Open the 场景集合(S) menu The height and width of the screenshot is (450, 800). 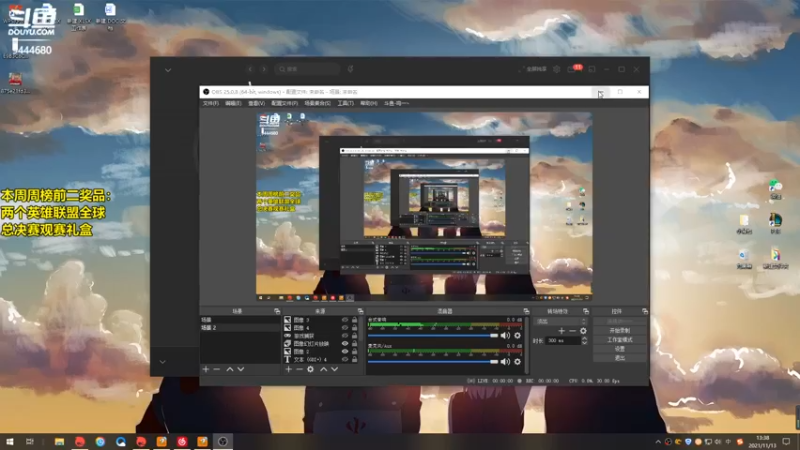point(318,103)
